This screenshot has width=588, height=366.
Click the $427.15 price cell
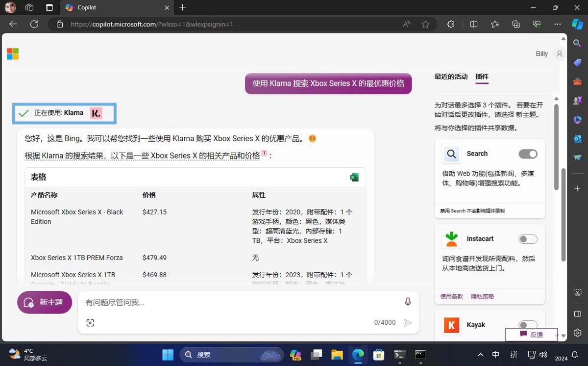click(x=154, y=212)
